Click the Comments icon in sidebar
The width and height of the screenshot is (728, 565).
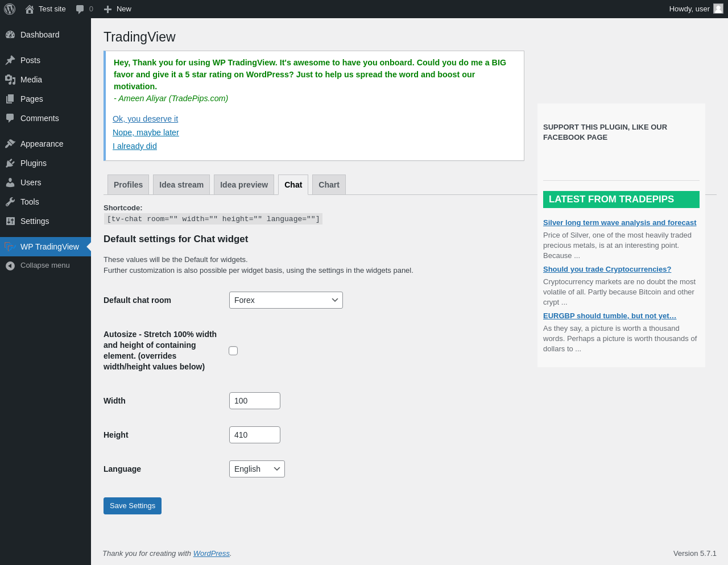[x=10, y=118]
